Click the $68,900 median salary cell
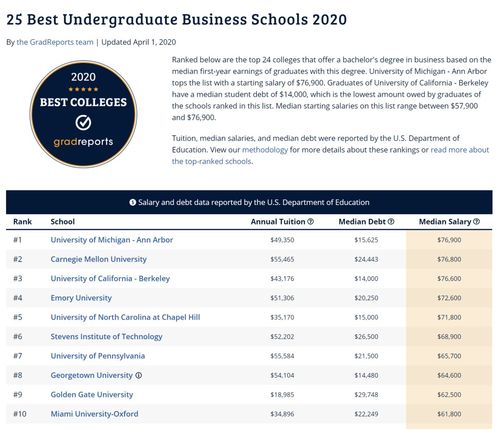500x429 pixels. click(449, 337)
